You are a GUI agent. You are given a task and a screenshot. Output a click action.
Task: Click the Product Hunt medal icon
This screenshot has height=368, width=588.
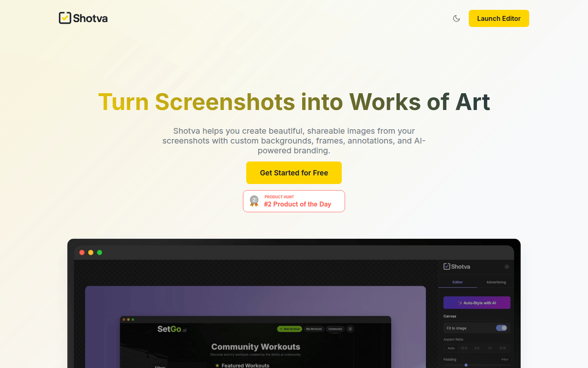pyautogui.click(x=254, y=201)
